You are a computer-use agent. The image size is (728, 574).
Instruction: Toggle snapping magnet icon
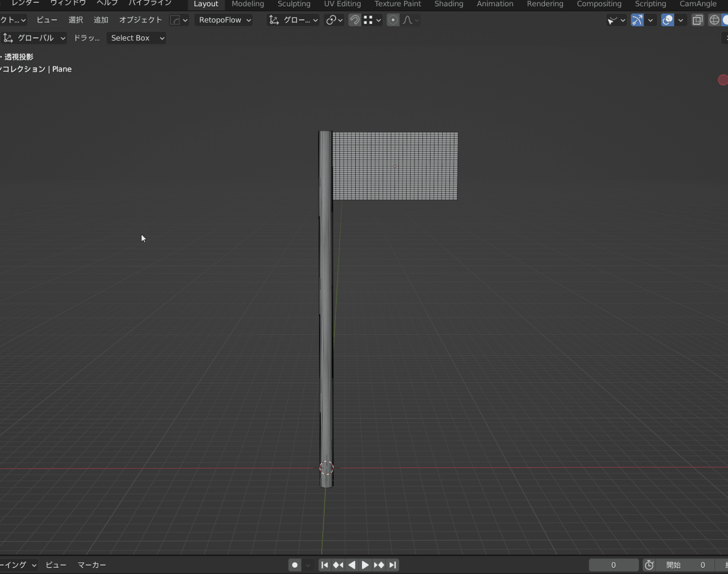pyautogui.click(x=355, y=20)
